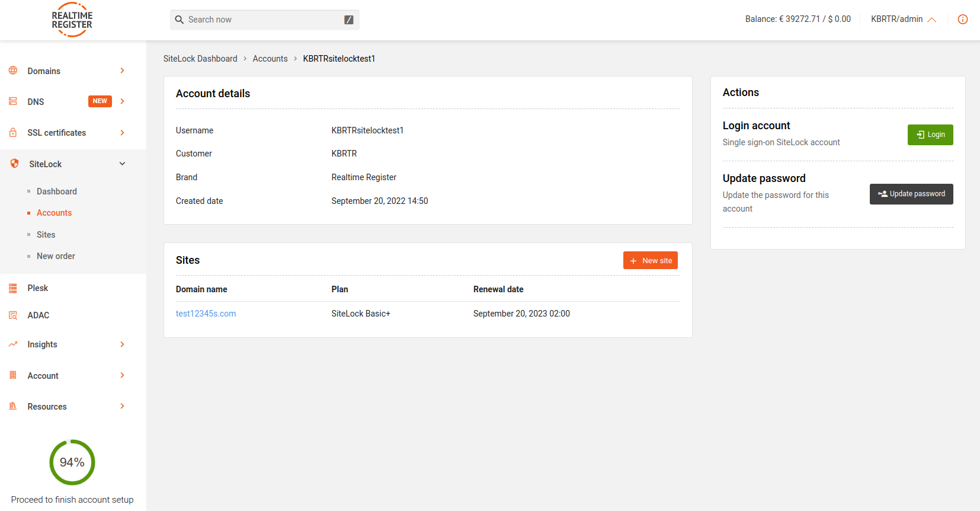980x511 pixels.
Task: Expand the DNS menu chevron
Action: tap(123, 101)
